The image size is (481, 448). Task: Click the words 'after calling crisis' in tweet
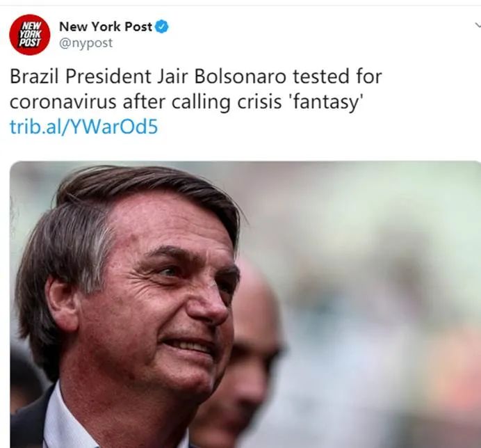(x=202, y=102)
